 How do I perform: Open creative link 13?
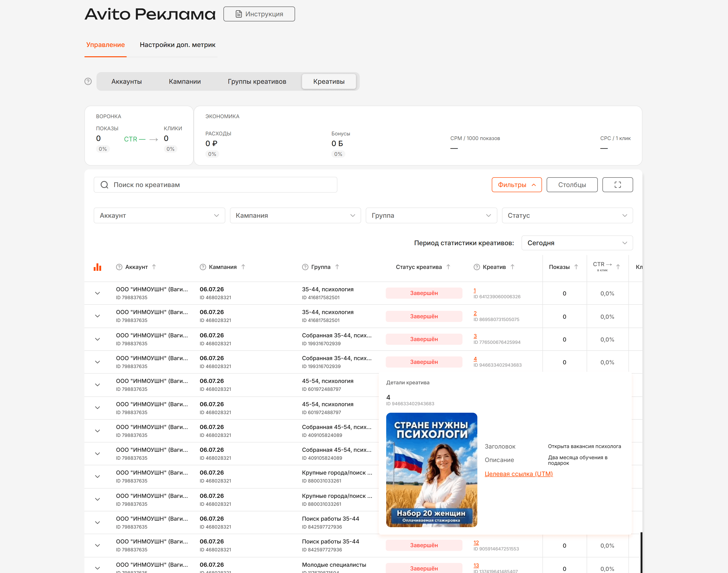click(476, 566)
